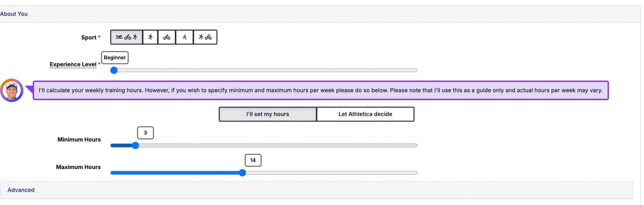Click the Minimum Hours label text
The height and width of the screenshot is (205, 644).
tap(79, 140)
